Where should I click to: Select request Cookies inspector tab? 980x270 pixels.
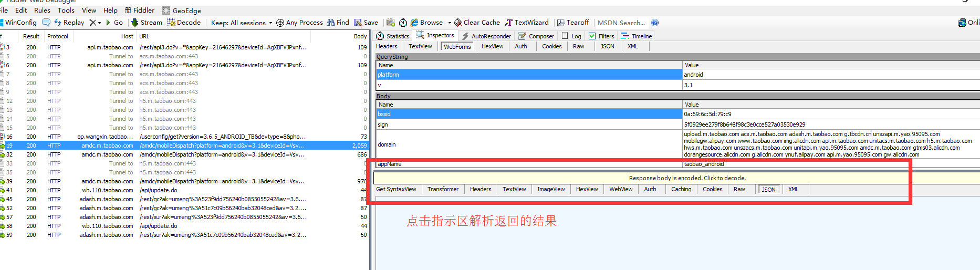(x=551, y=46)
